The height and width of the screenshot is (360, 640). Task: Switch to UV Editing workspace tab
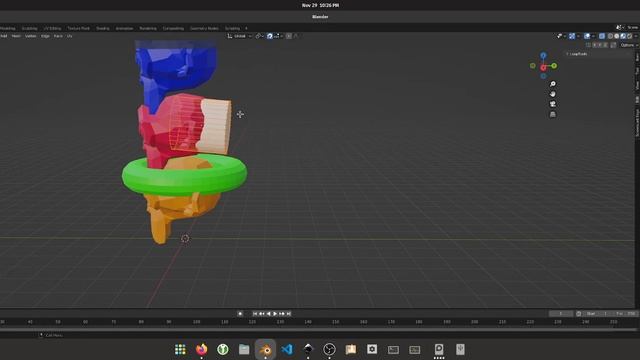pyautogui.click(x=52, y=28)
